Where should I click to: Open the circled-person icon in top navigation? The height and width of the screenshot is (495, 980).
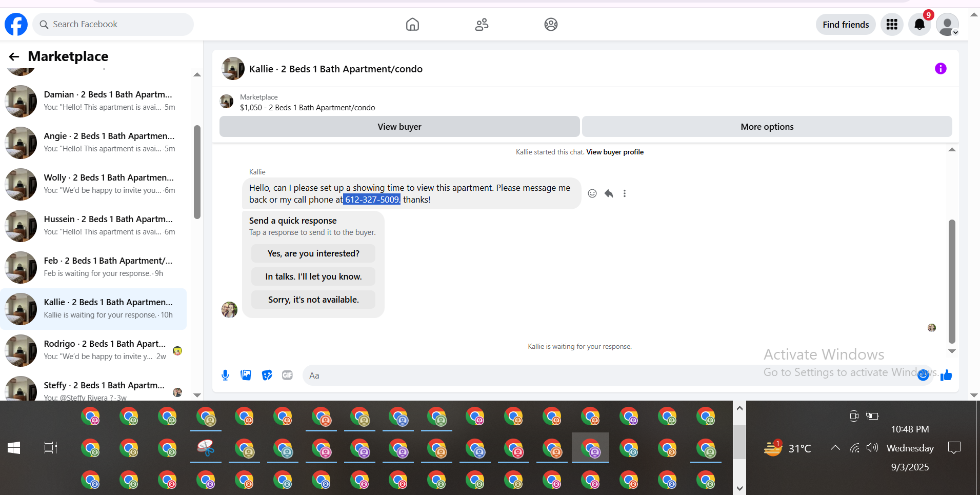tap(551, 24)
